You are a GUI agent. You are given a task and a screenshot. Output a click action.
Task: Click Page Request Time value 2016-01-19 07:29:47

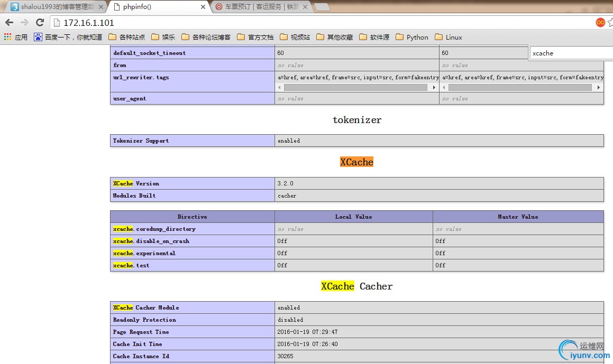307,332
